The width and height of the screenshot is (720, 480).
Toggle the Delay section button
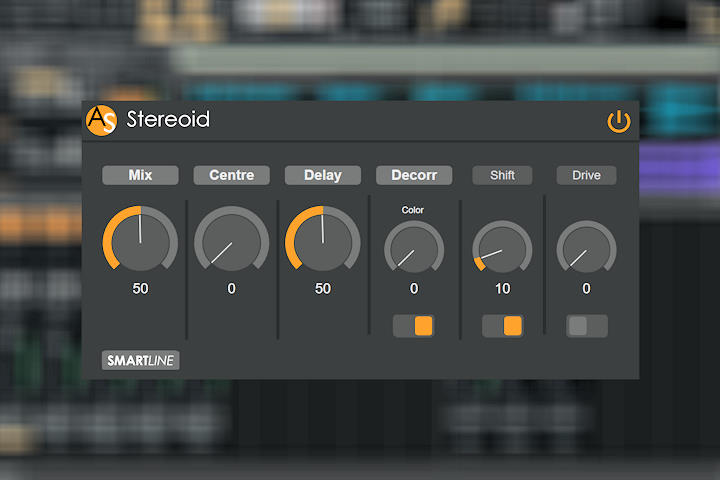pos(323,175)
